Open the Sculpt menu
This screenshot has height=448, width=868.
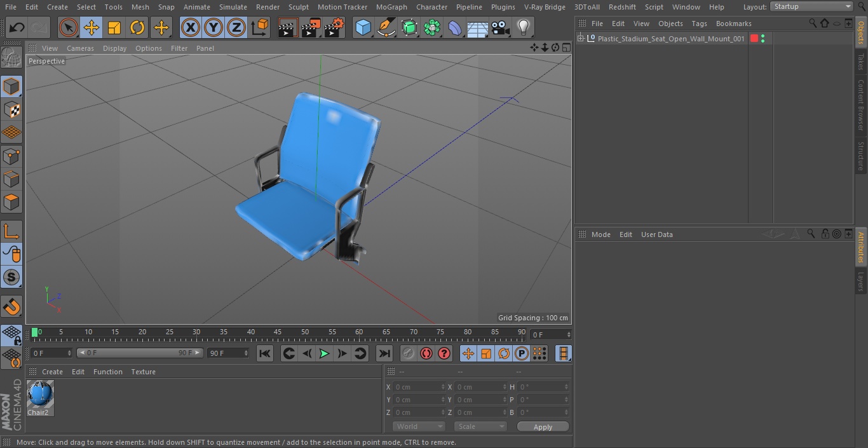pyautogui.click(x=298, y=7)
